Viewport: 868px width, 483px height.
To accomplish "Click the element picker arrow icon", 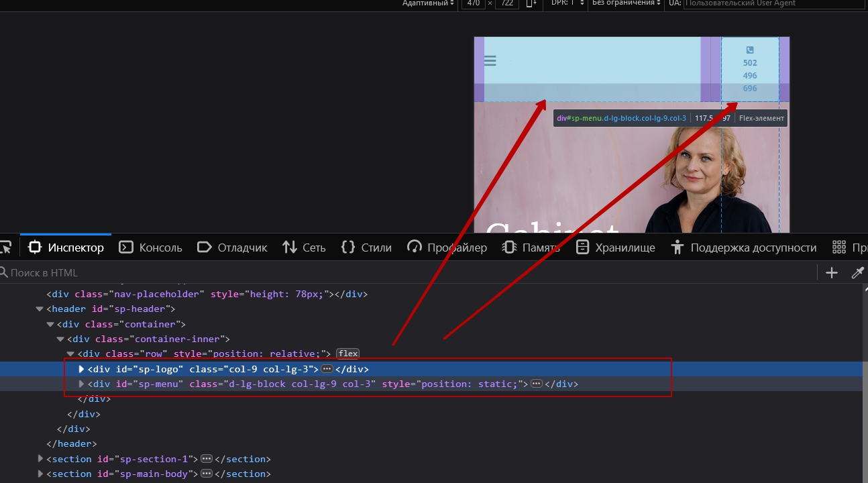I will 5,248.
